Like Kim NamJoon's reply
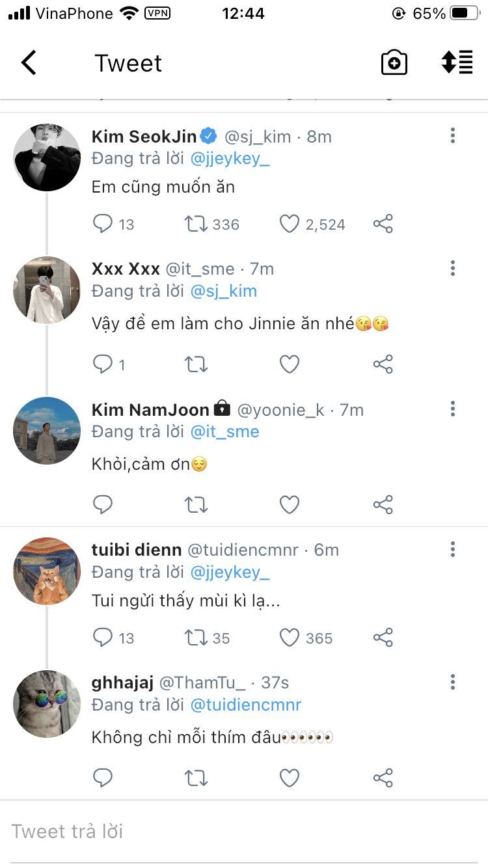This screenshot has height=868, width=488. 290,504
